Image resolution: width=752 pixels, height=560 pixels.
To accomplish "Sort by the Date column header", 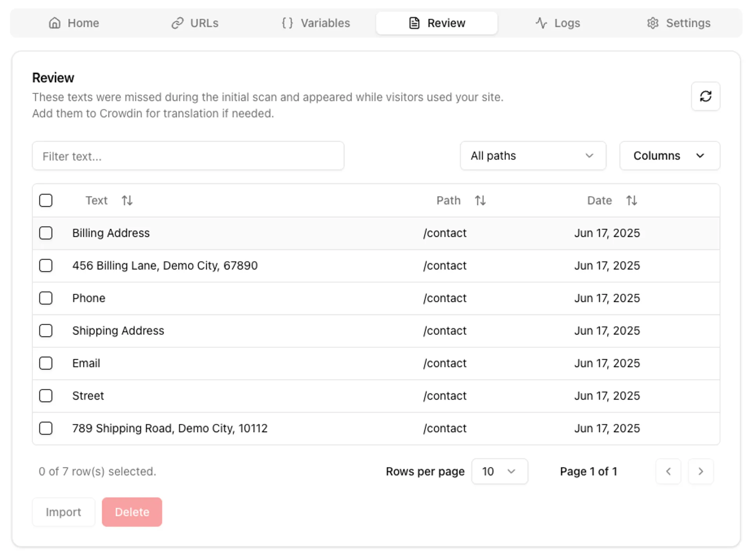I will coord(612,201).
